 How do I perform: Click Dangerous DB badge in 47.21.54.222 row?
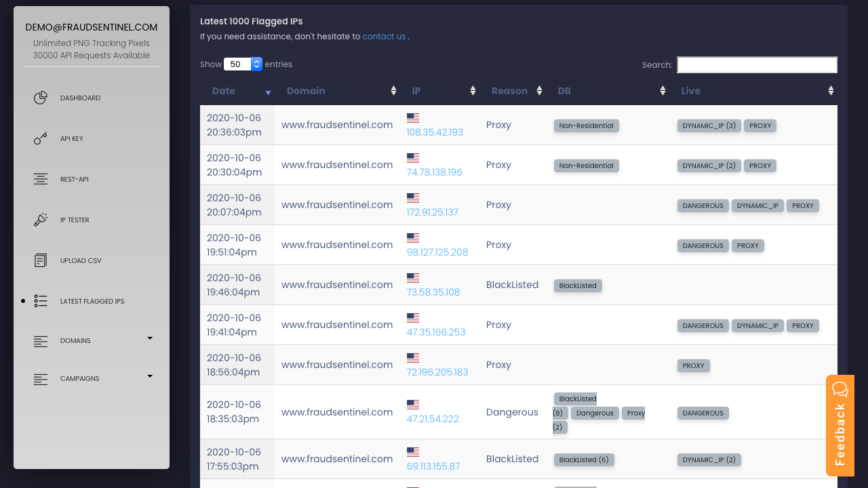(595, 413)
